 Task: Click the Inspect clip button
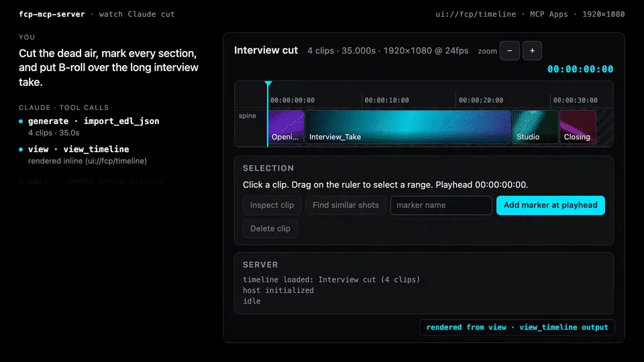[x=272, y=205]
